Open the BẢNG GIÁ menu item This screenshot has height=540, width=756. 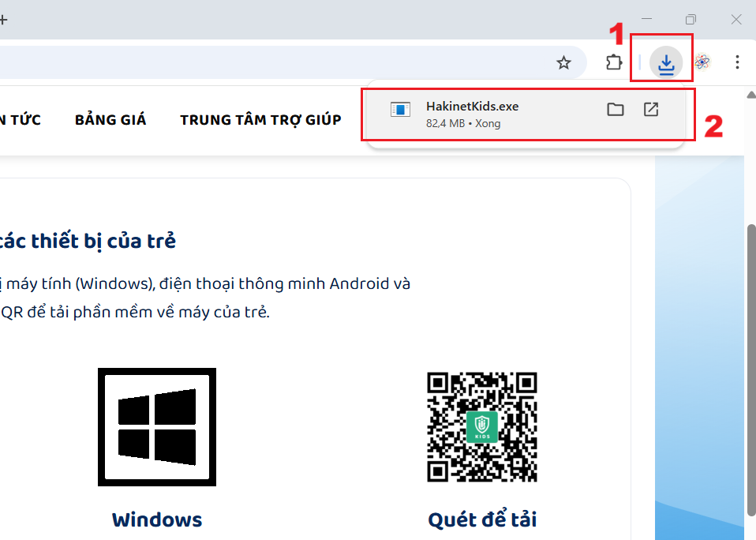(110, 120)
